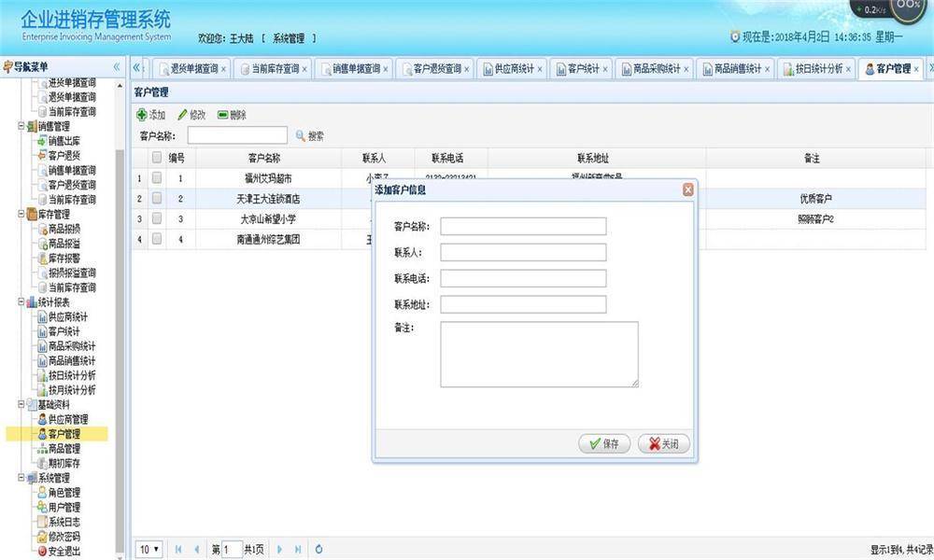Click the 关闭 close button in the dialog

663,444
